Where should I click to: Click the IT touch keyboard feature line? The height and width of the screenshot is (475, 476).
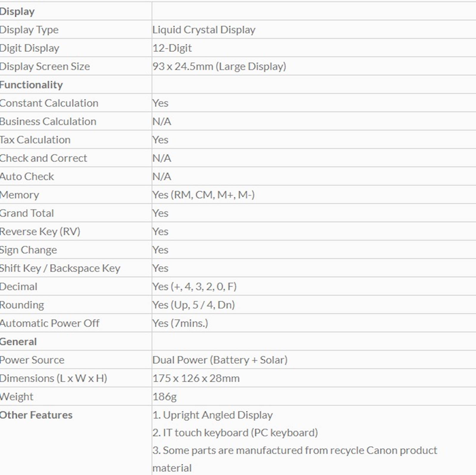(235, 433)
